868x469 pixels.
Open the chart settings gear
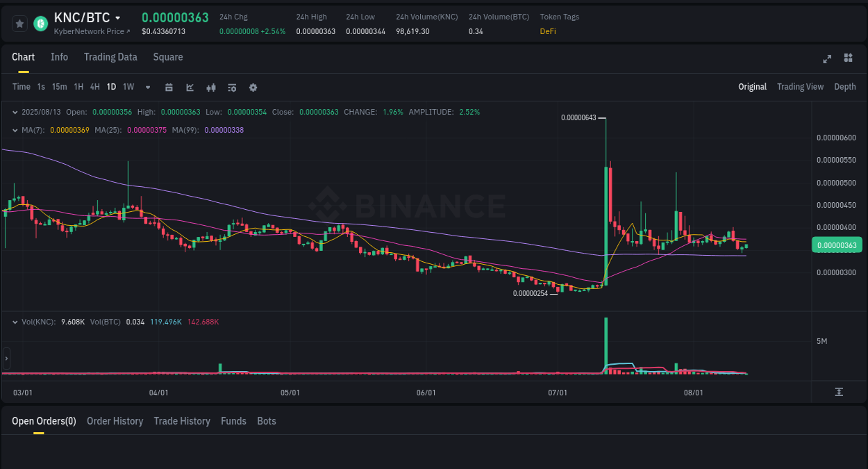tap(253, 87)
